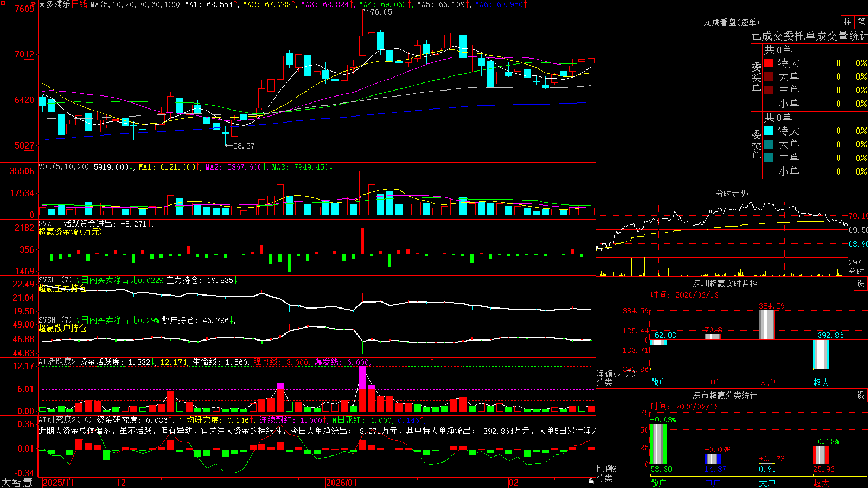This screenshot has height=488, width=868.
Task: Click the MA1: 68.554 value
Action: (209, 4)
